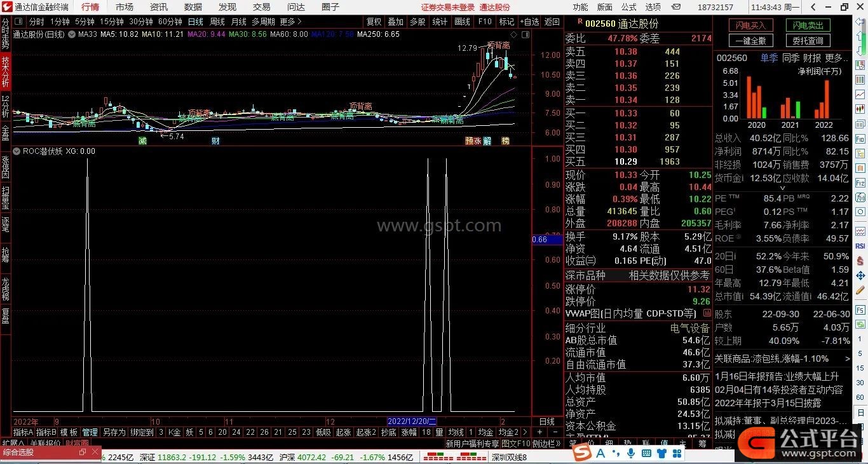Click the formula fx icon in right sidebar
The width and height of the screenshot is (868, 464).
tap(860, 197)
